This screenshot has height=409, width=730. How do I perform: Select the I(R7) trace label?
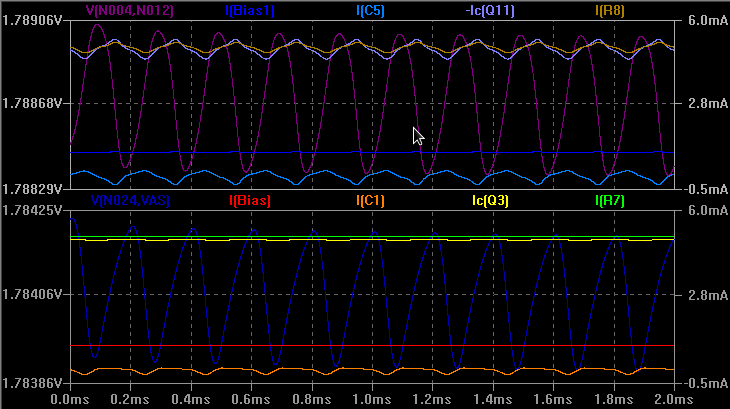(x=610, y=201)
